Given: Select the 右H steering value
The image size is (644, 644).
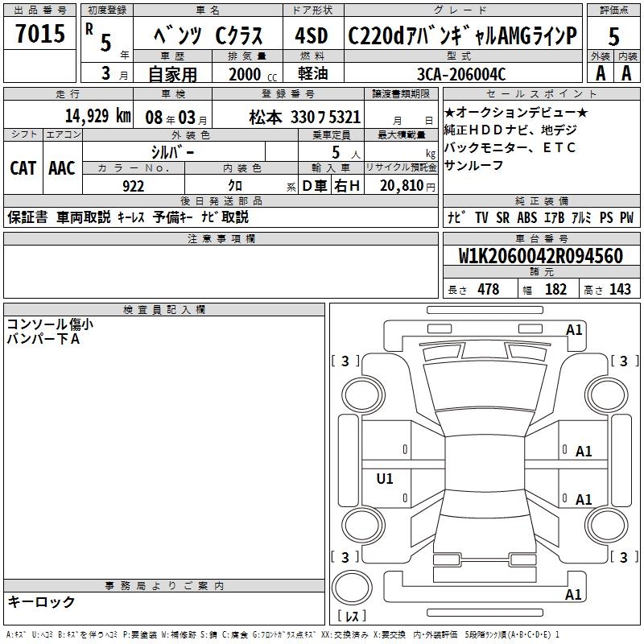Looking at the screenshot, I should coord(347,186).
